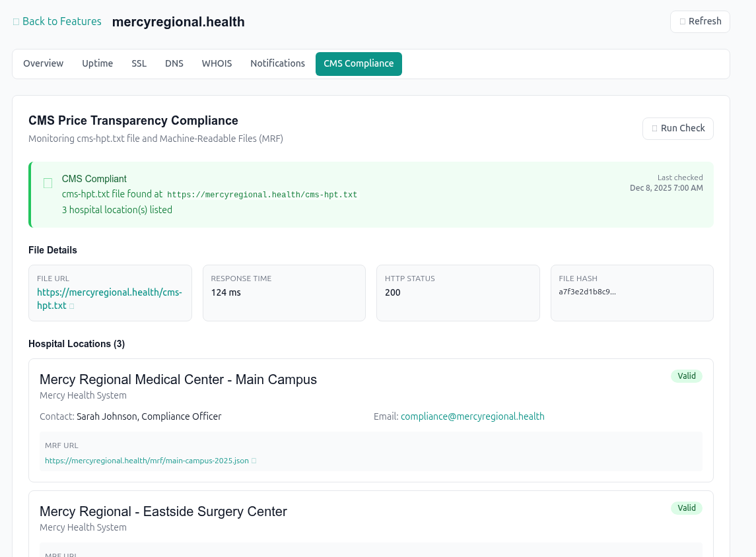Click the external link icon after the Main Campus MRF URL

coord(254,460)
